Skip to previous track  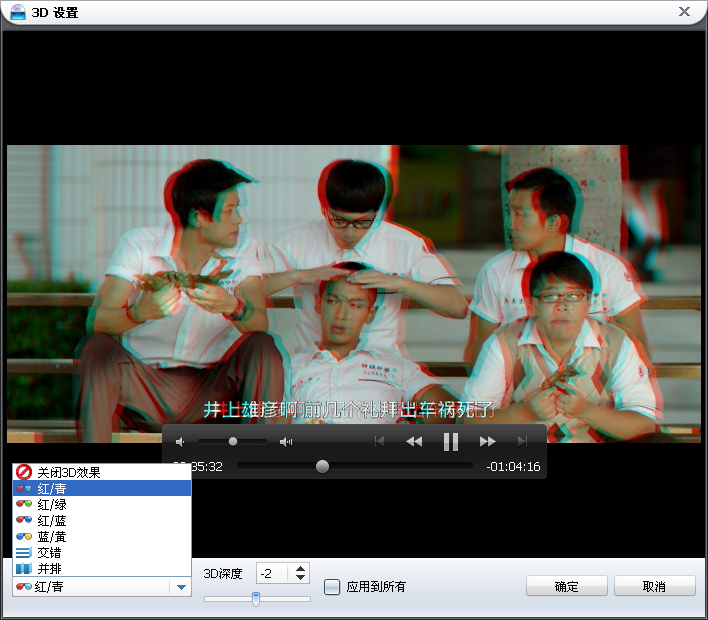(x=379, y=441)
